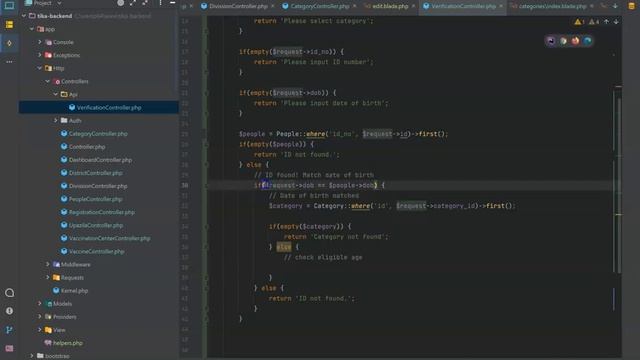Open file in Edge browser icon
The image size is (640, 360).
588,41
